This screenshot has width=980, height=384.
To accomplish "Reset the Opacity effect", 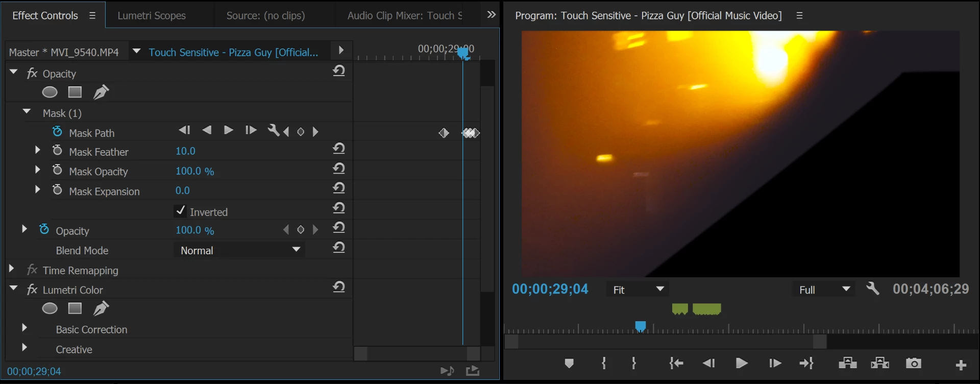I will pyautogui.click(x=339, y=70).
